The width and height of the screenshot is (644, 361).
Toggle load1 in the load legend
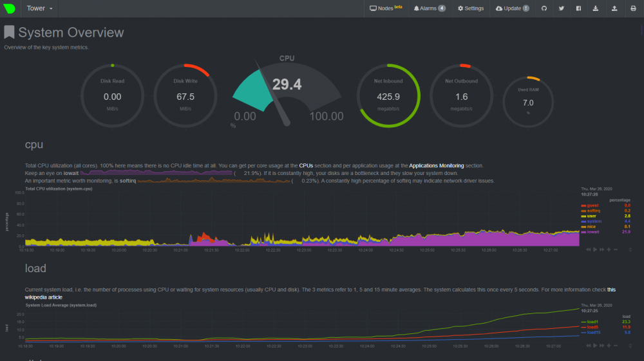point(592,322)
